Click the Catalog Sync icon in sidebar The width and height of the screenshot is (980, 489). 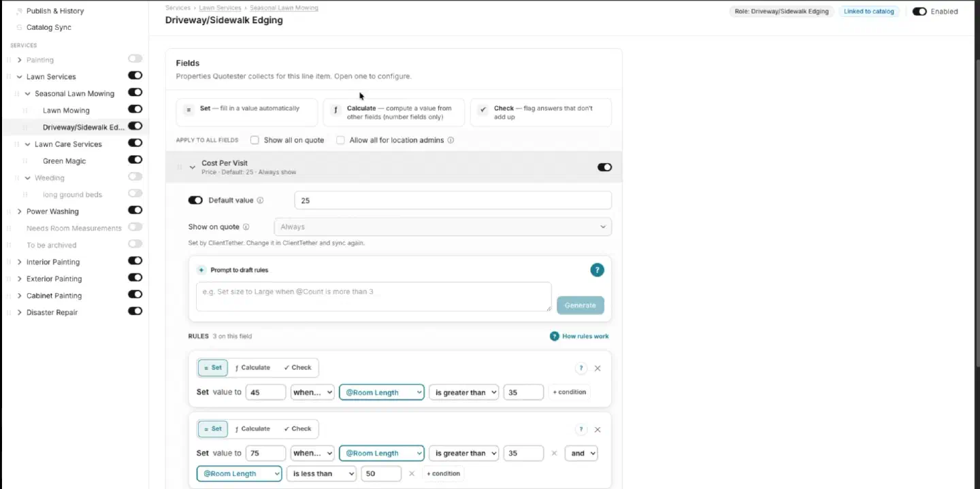tap(18, 27)
